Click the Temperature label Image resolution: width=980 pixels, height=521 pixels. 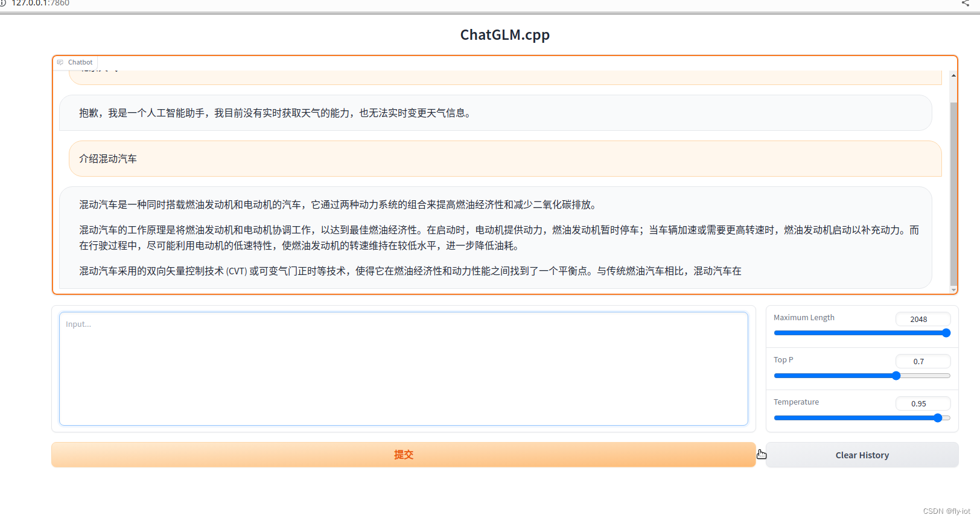[796, 402]
